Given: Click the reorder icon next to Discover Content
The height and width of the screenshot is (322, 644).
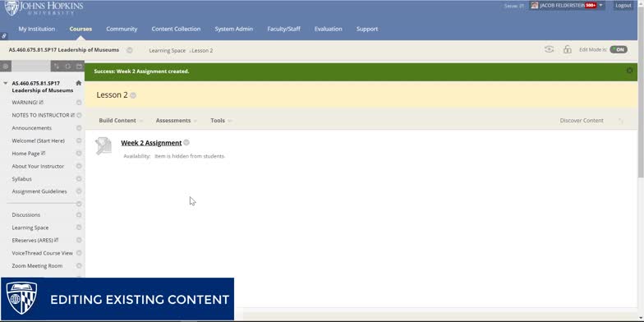Looking at the screenshot, I should coord(621,121).
